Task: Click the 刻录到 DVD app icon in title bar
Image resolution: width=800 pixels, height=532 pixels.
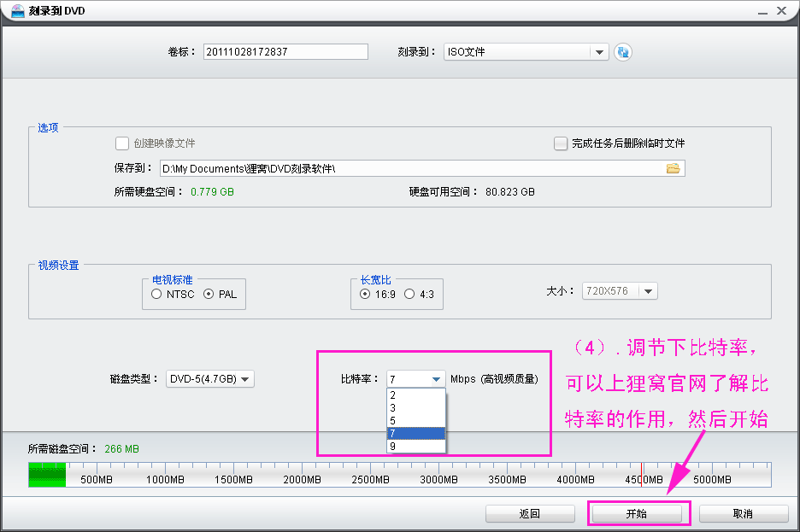Action: click(x=18, y=11)
